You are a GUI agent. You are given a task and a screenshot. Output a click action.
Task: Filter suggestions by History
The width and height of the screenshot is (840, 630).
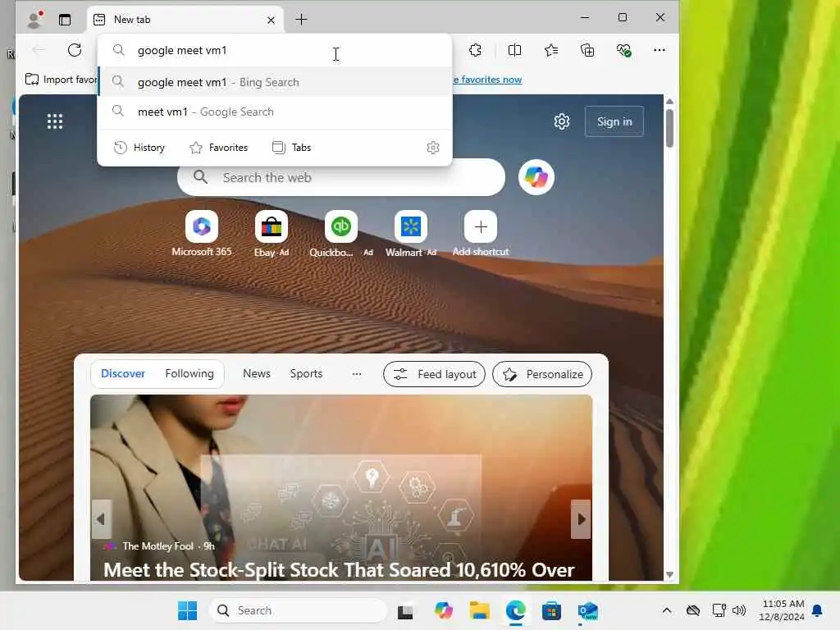click(x=139, y=148)
